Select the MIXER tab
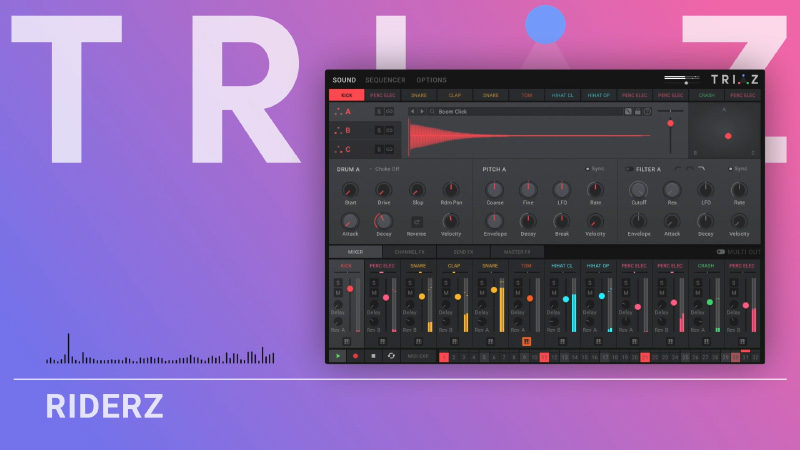The image size is (800, 450). [x=356, y=252]
